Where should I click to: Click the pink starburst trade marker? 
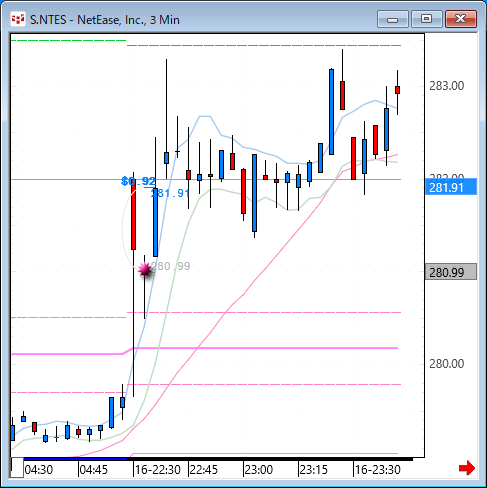[x=145, y=269]
